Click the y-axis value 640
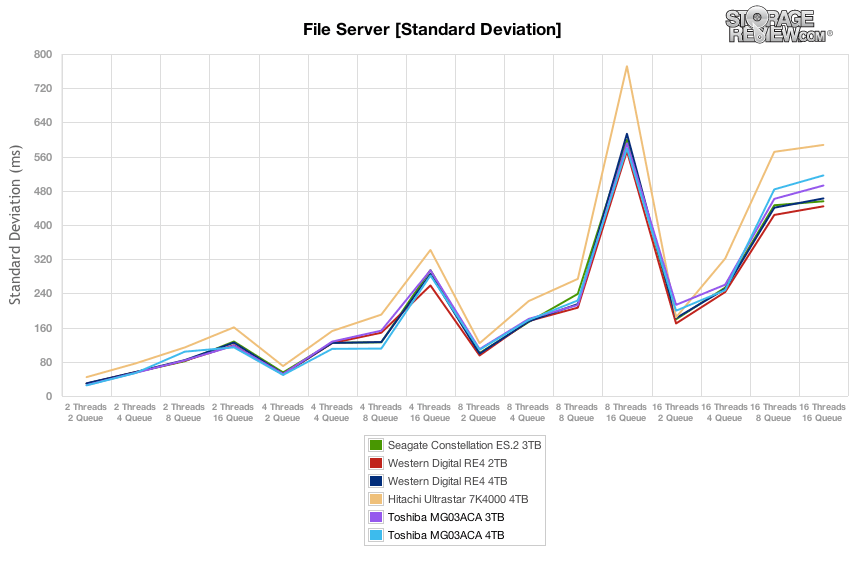 [43, 123]
